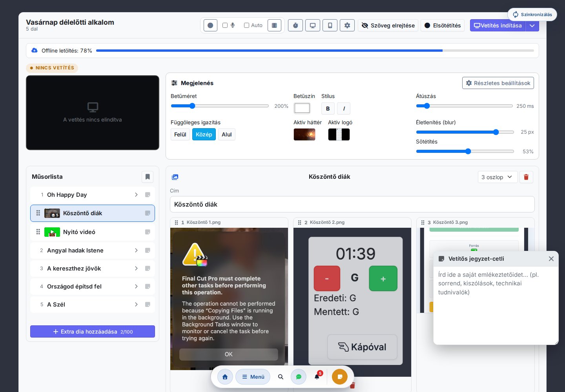Open Részletes beállítások detailed settings
Viewport: 565px width, 392px height.
(498, 83)
